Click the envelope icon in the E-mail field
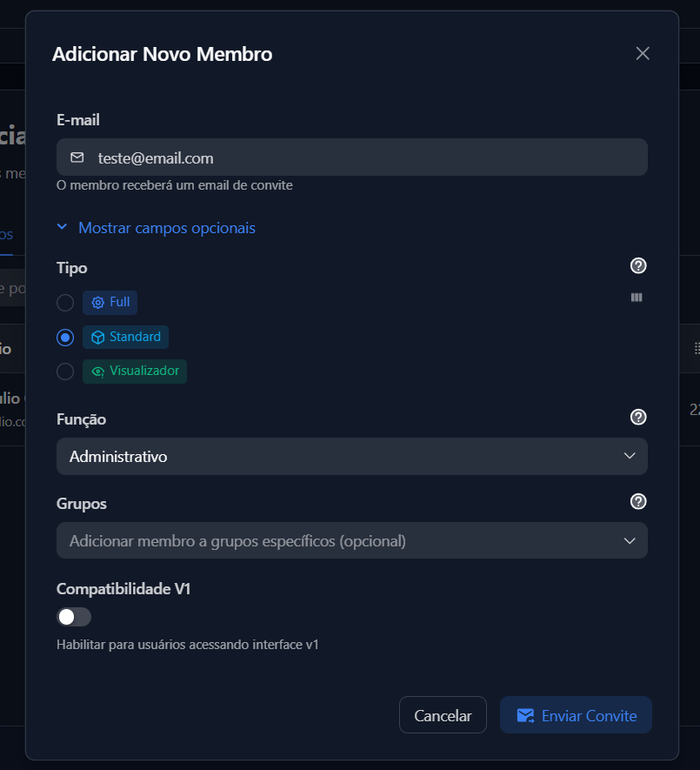Image resolution: width=700 pixels, height=770 pixels. point(77,157)
